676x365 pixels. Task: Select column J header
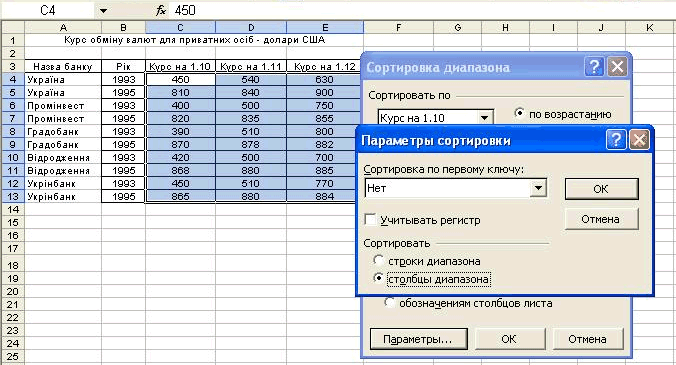601,28
